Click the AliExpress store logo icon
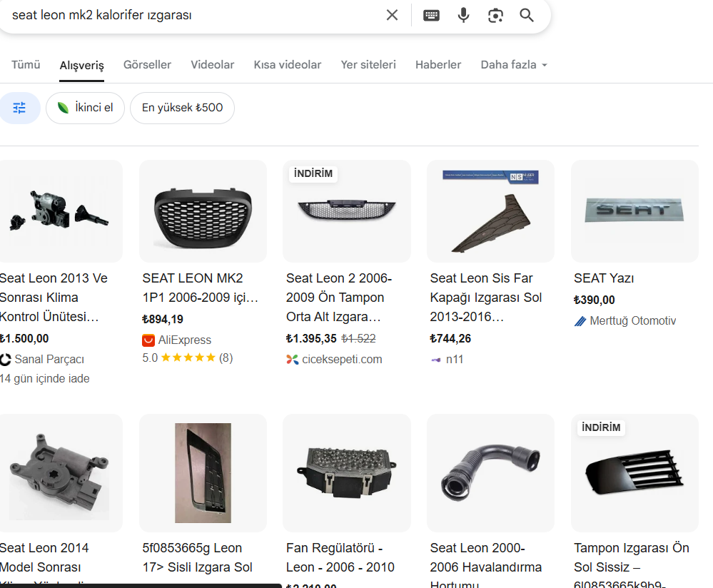The width and height of the screenshot is (713, 588). tap(148, 340)
